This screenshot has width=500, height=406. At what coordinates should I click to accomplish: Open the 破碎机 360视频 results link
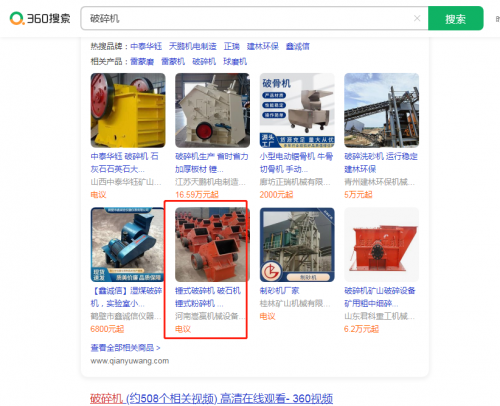coord(211,399)
